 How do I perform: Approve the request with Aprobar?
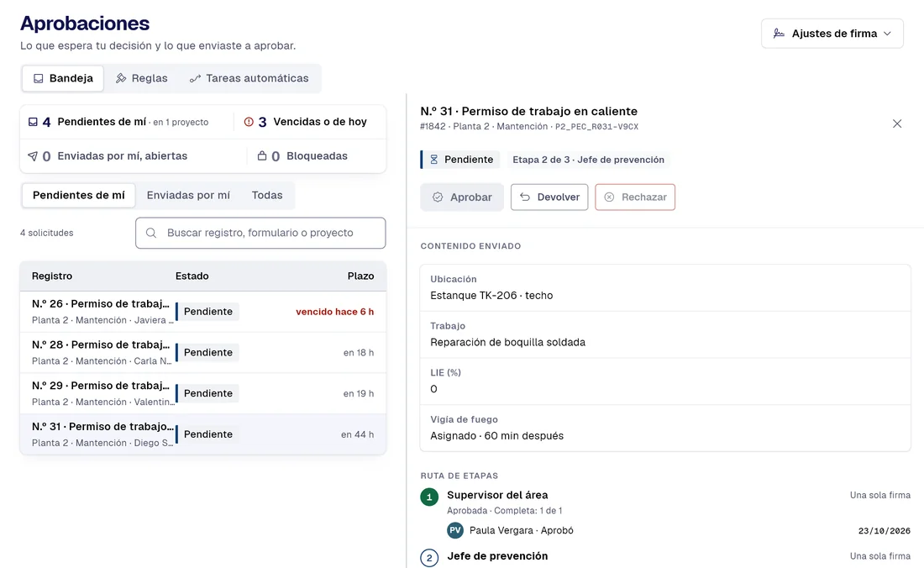(462, 197)
